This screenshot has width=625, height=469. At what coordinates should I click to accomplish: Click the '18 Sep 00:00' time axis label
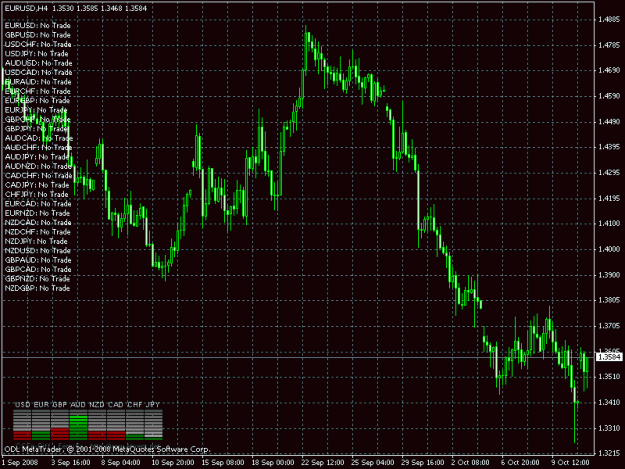273,462
